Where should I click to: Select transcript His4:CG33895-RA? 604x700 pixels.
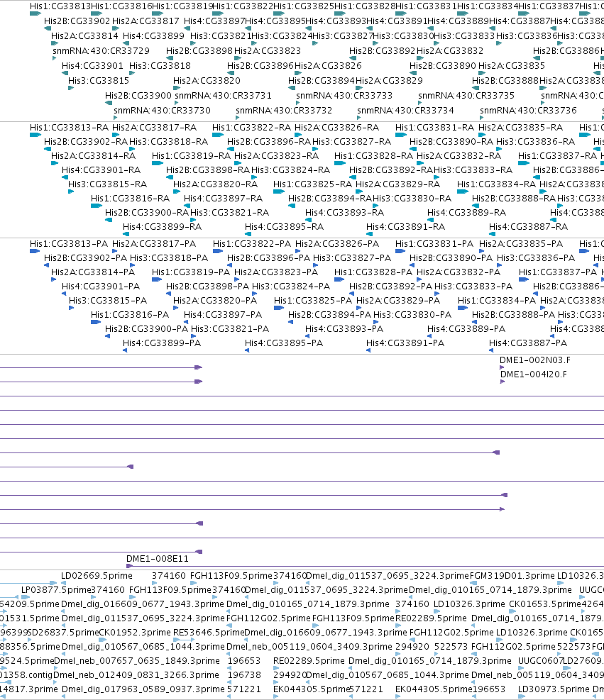point(284,226)
